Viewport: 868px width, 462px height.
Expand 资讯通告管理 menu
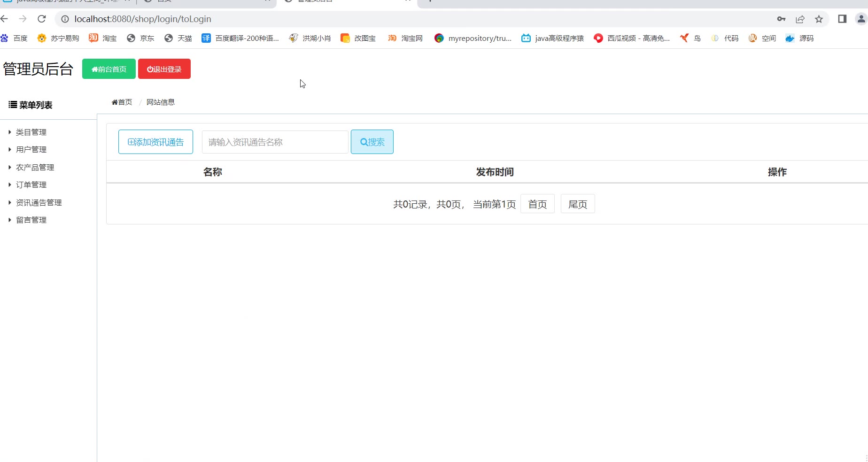[x=39, y=203]
